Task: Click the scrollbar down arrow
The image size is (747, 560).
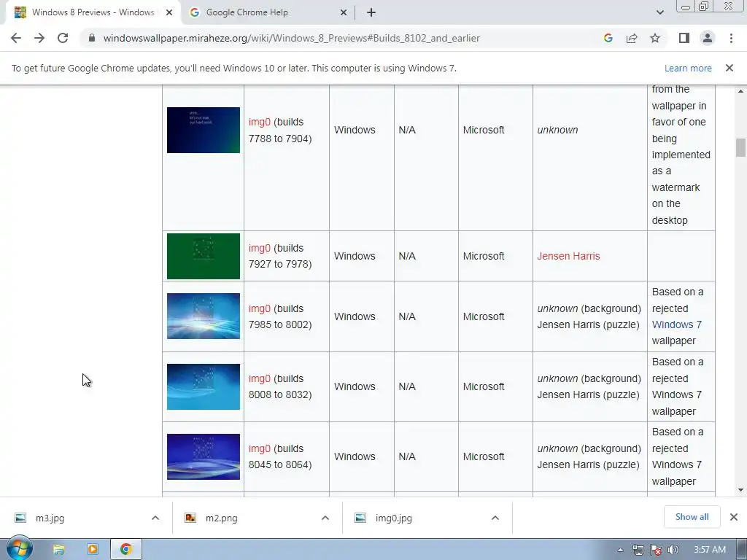Action: 740,489
